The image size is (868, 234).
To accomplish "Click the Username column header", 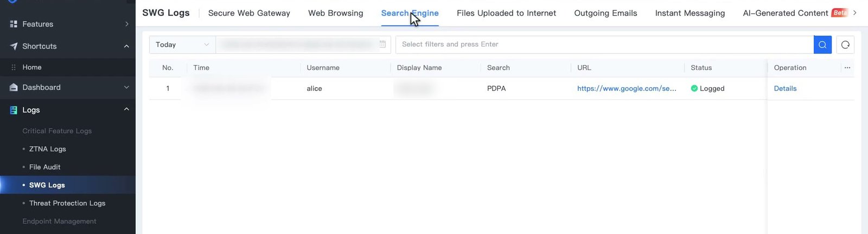I will point(323,68).
